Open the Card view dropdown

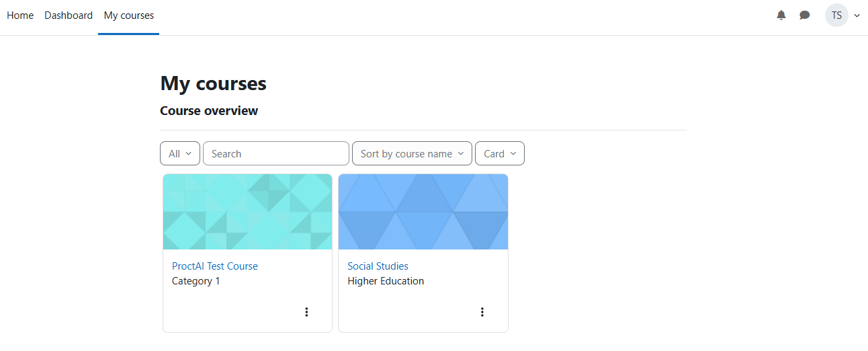(500, 153)
